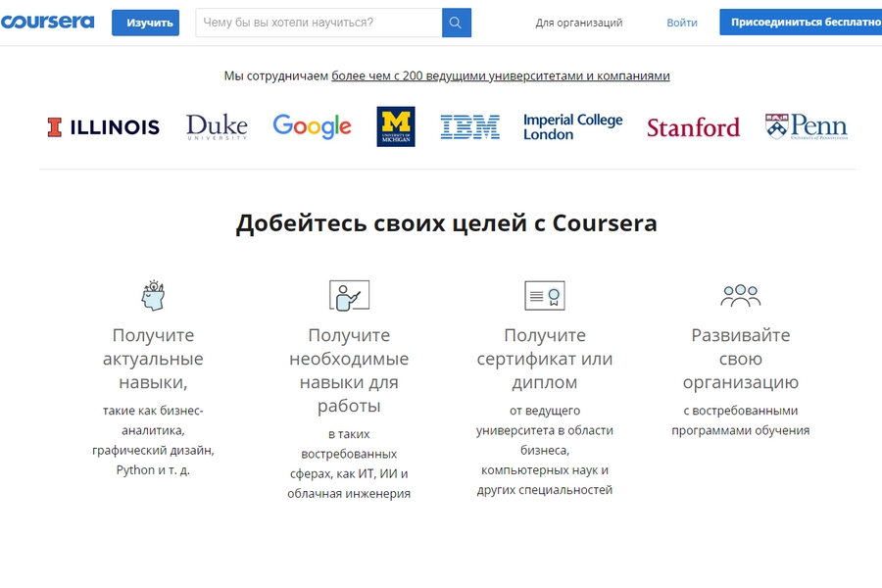Click the instructor-at-board job skills icon
This screenshot has width=882, height=588.
349,295
